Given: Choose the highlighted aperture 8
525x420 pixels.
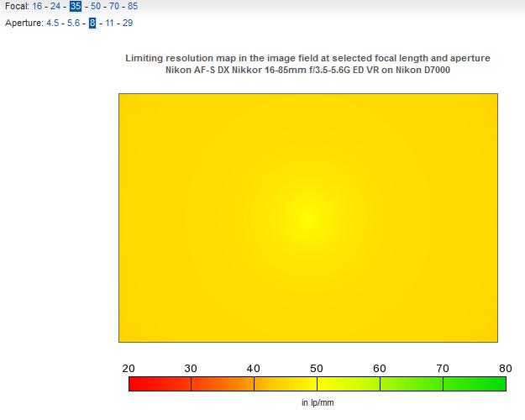Looking at the screenshot, I should click(x=92, y=23).
